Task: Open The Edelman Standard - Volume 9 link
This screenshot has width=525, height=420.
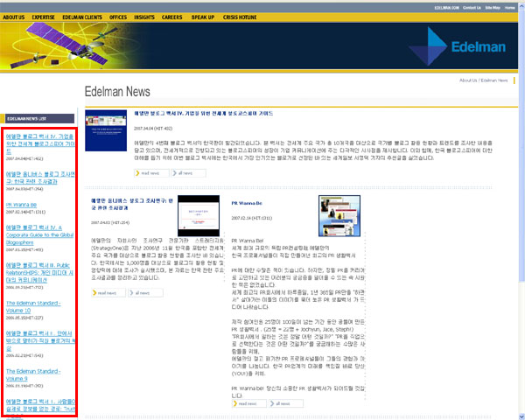Action: tap(33, 374)
